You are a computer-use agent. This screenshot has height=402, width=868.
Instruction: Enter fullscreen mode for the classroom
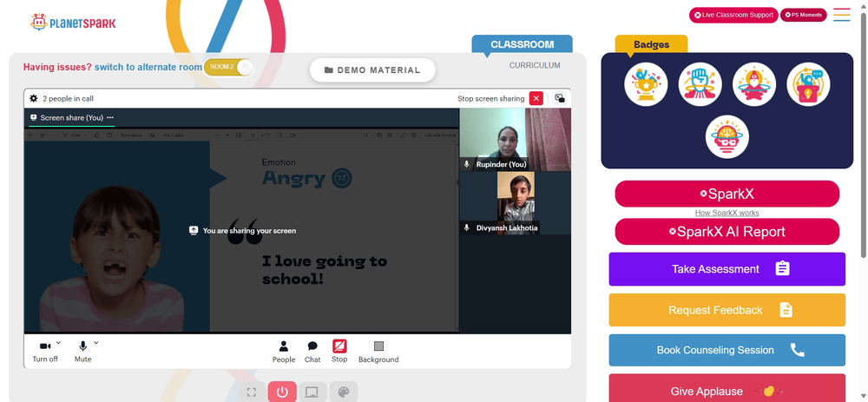252,392
